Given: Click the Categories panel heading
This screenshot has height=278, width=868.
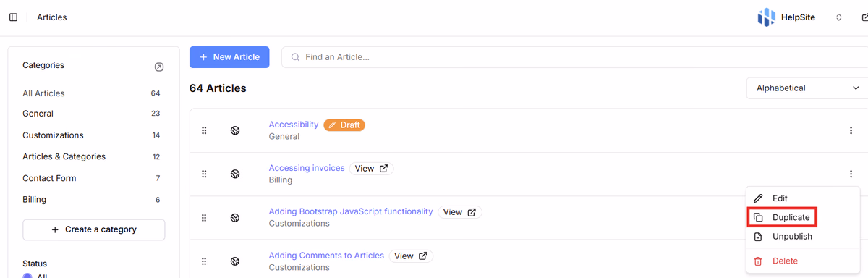Looking at the screenshot, I should click(x=43, y=65).
